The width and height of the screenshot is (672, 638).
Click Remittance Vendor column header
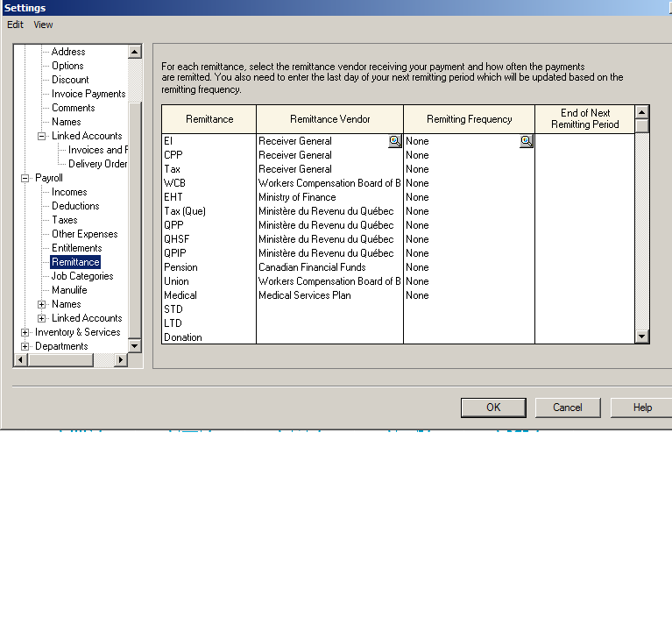(329, 119)
